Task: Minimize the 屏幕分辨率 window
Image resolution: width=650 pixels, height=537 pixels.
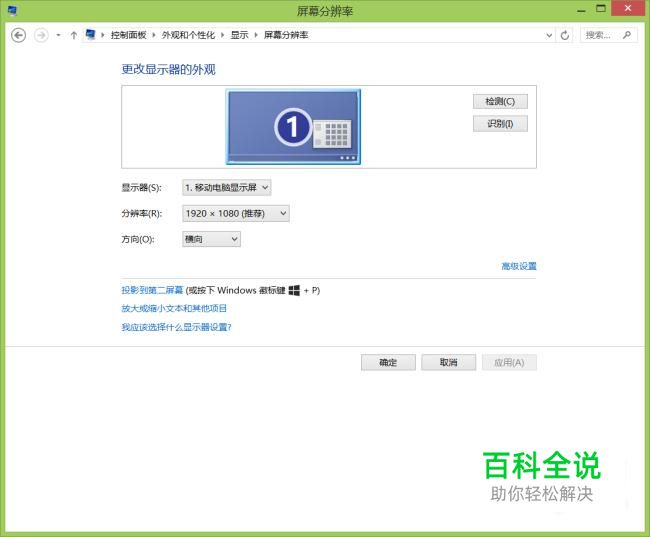Action: pos(582,9)
